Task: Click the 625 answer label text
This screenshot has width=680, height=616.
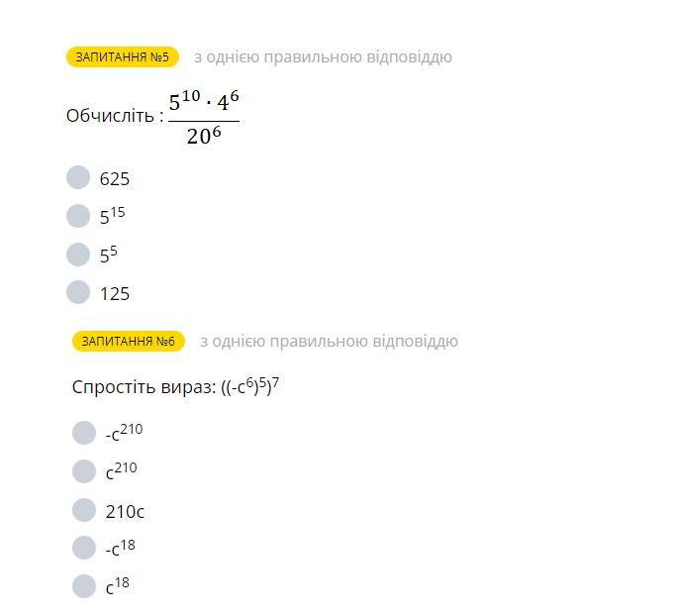Action: point(115,178)
